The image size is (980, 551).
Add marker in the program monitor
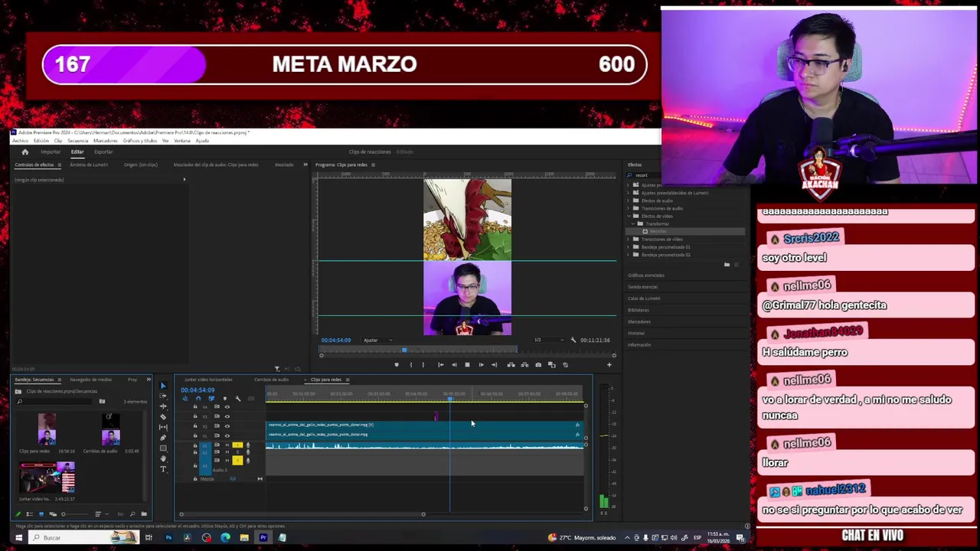click(397, 365)
